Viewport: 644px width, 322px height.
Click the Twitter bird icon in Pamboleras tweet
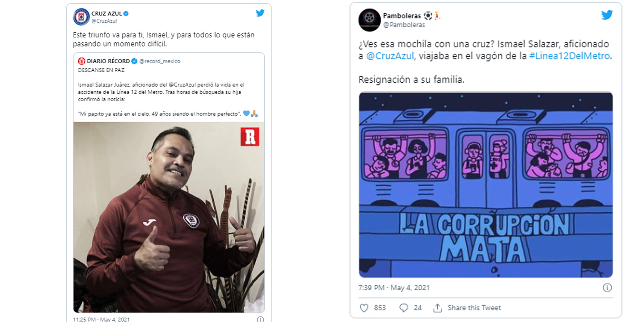pyautogui.click(x=607, y=15)
